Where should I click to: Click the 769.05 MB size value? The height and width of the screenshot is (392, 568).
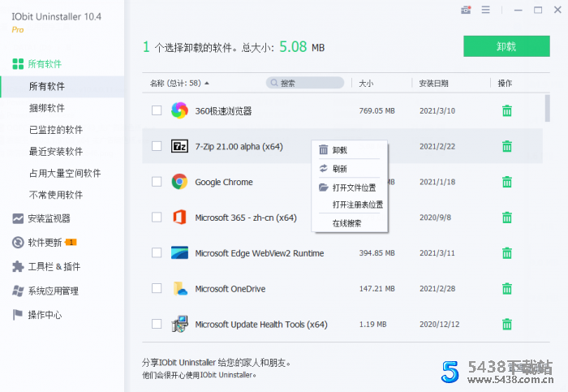pyautogui.click(x=377, y=111)
